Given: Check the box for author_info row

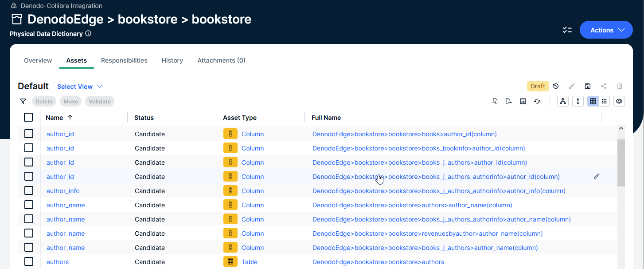Looking at the screenshot, I should click(x=28, y=190).
